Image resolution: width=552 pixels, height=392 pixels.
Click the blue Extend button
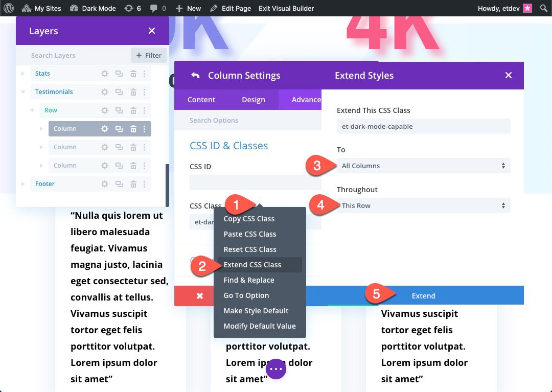point(423,295)
